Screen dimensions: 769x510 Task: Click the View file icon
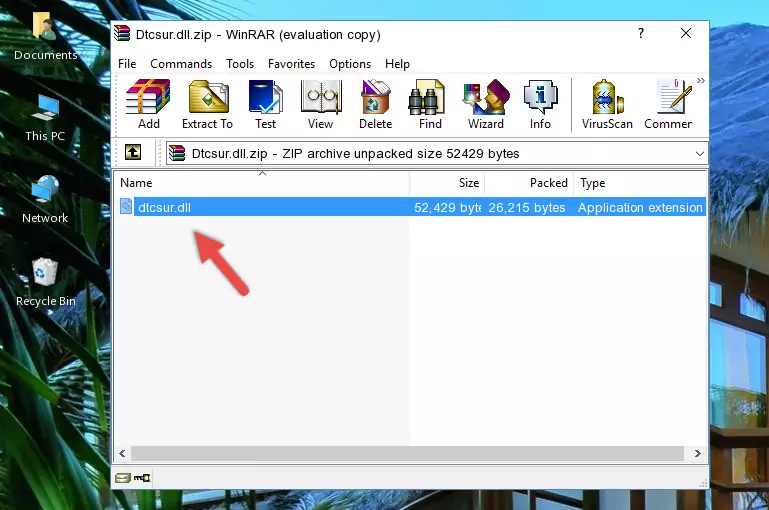pyautogui.click(x=321, y=105)
